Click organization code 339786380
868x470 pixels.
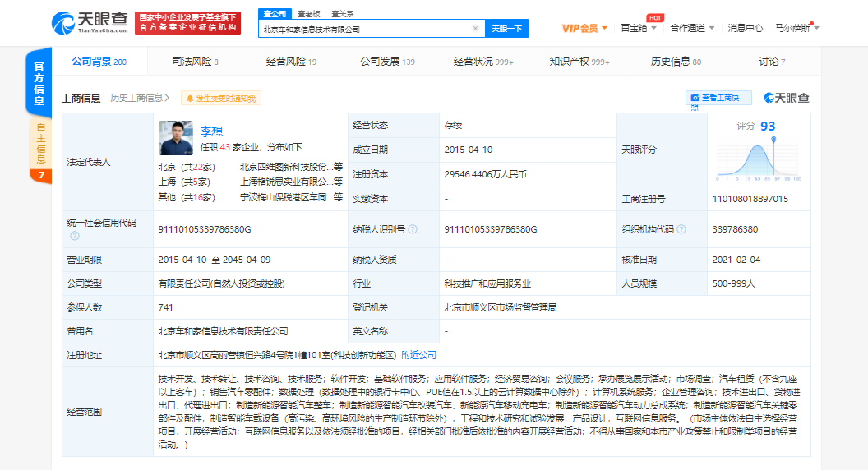pos(735,229)
